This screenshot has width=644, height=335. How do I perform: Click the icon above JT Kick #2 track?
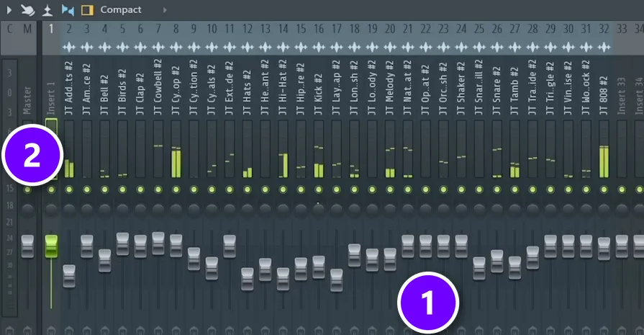[319, 48]
